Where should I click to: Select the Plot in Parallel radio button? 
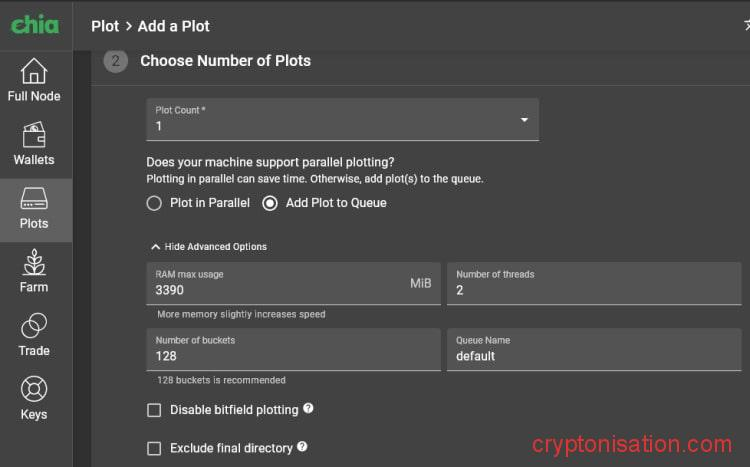[154, 203]
